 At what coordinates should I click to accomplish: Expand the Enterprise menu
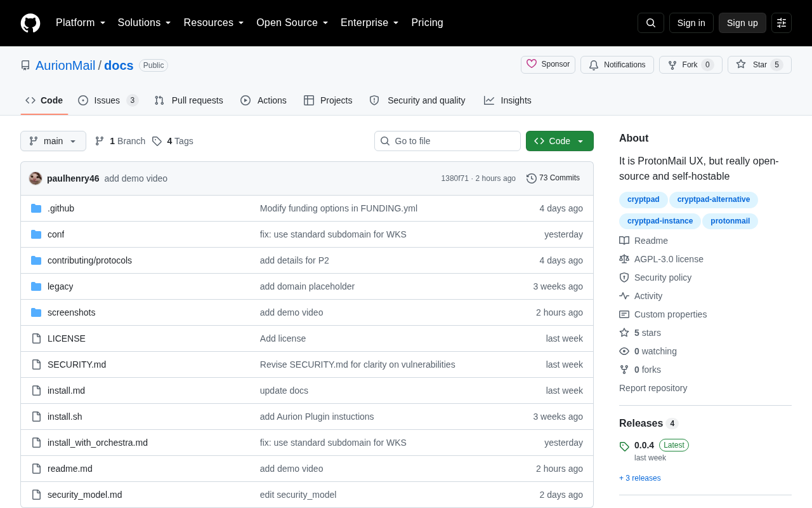coord(370,23)
